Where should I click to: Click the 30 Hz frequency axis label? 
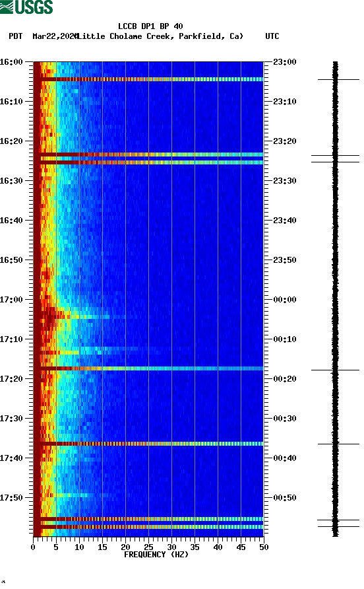click(171, 547)
